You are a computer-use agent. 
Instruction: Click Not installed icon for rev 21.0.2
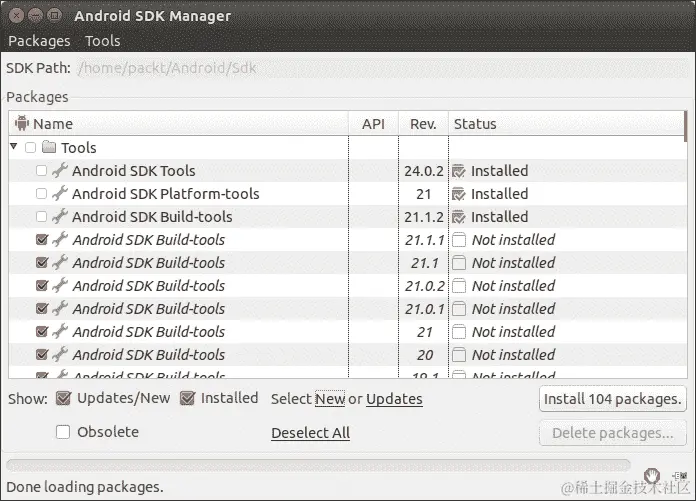[x=459, y=286]
